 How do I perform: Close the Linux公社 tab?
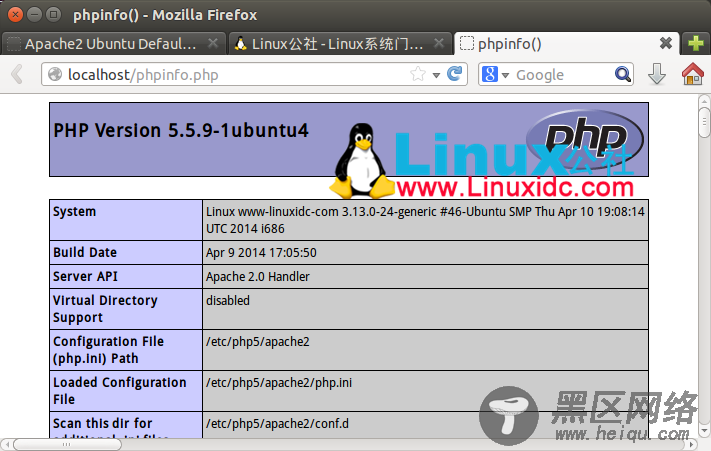click(x=438, y=44)
